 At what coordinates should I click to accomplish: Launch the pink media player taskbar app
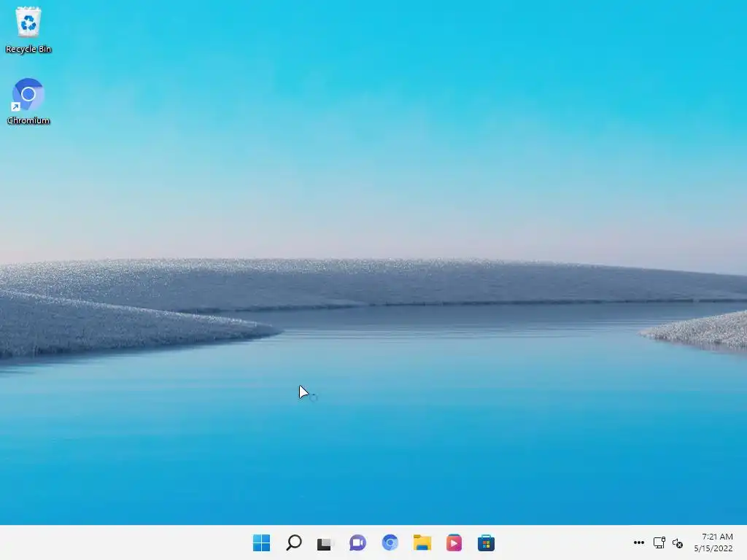click(454, 542)
